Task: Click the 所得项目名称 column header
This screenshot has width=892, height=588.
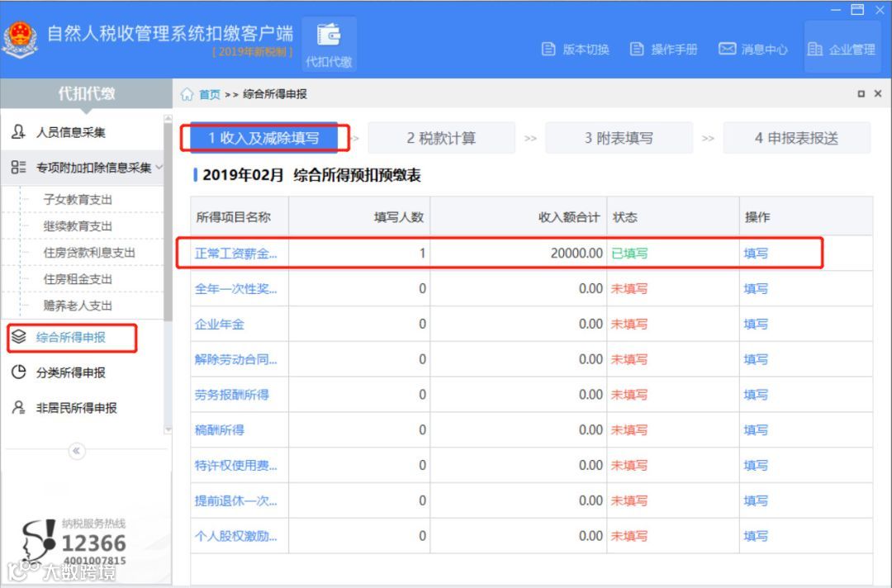Action: click(240, 216)
